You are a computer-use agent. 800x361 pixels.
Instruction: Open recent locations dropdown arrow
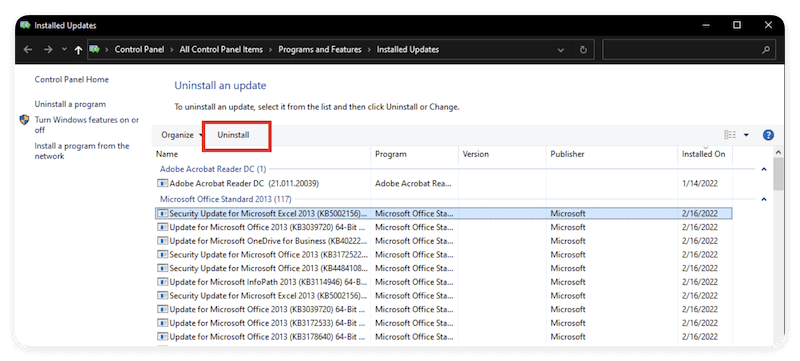click(x=64, y=49)
